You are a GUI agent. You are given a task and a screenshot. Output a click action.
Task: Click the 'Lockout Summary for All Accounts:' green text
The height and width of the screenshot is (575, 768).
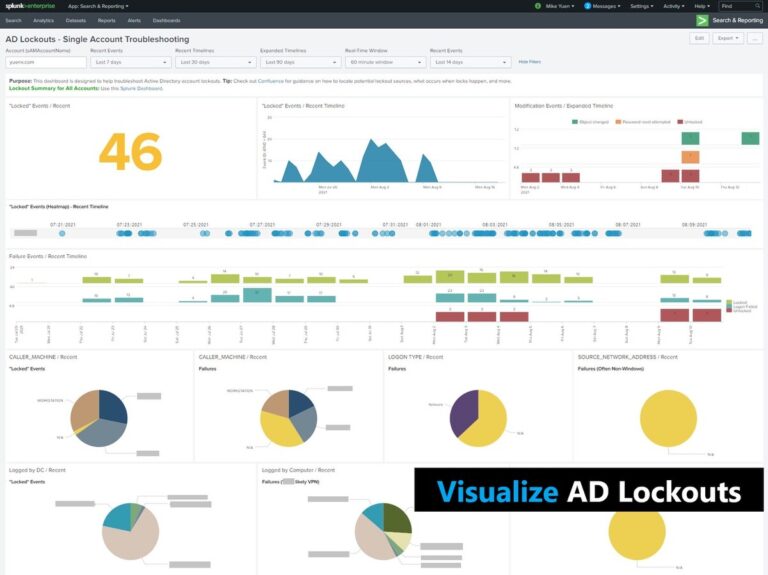54,88
